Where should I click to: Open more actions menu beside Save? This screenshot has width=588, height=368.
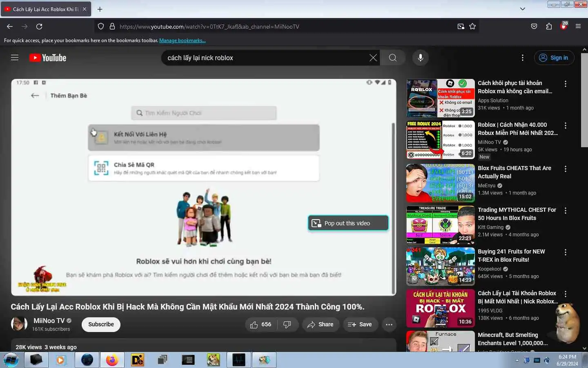pyautogui.click(x=389, y=324)
